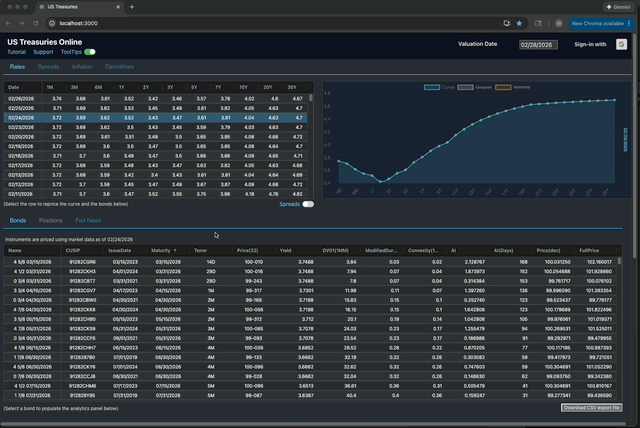Viewport: 640px width, 428px height.
Task: Open the Positions tab
Action: [x=51, y=220]
